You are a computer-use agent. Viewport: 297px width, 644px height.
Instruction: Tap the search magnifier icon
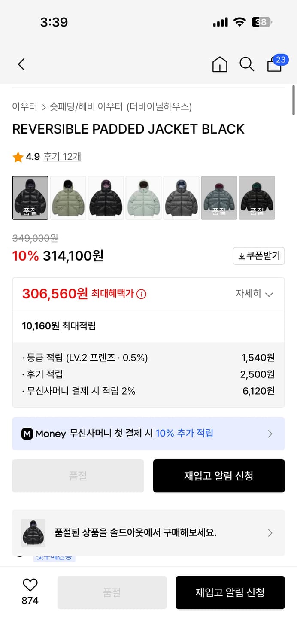[247, 64]
